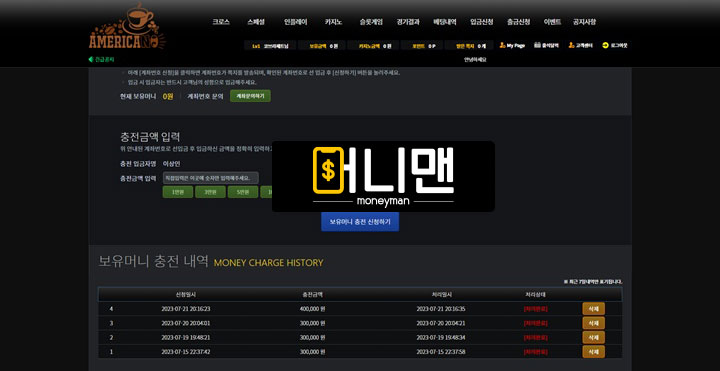This screenshot has height=371, width=720.
Task: Open the 크로스 menu
Action: 221,22
